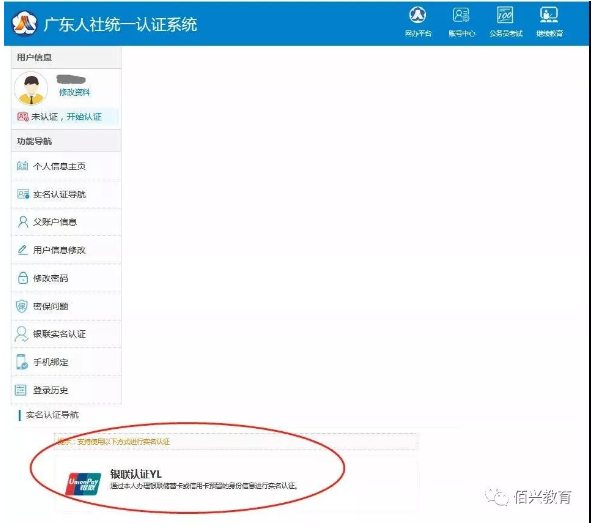The width and height of the screenshot is (598, 531).
Task: Click the 个人信息主页 building icon
Action: 23,166
